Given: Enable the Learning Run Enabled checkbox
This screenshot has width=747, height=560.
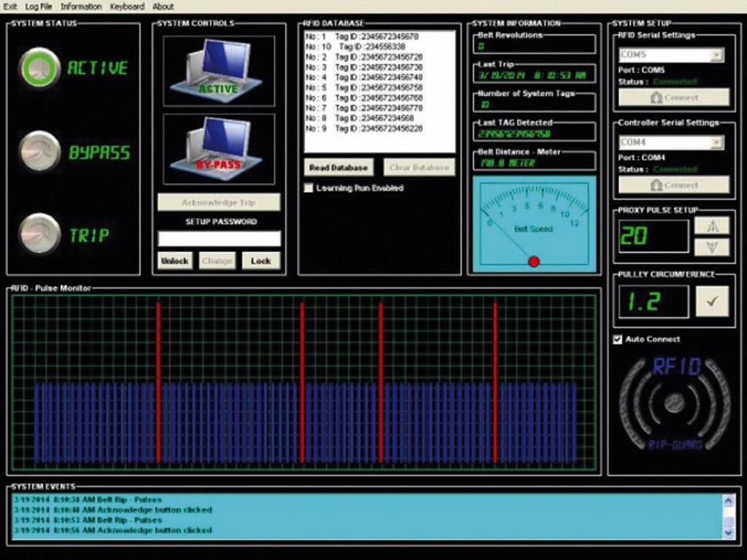Looking at the screenshot, I should [x=309, y=188].
